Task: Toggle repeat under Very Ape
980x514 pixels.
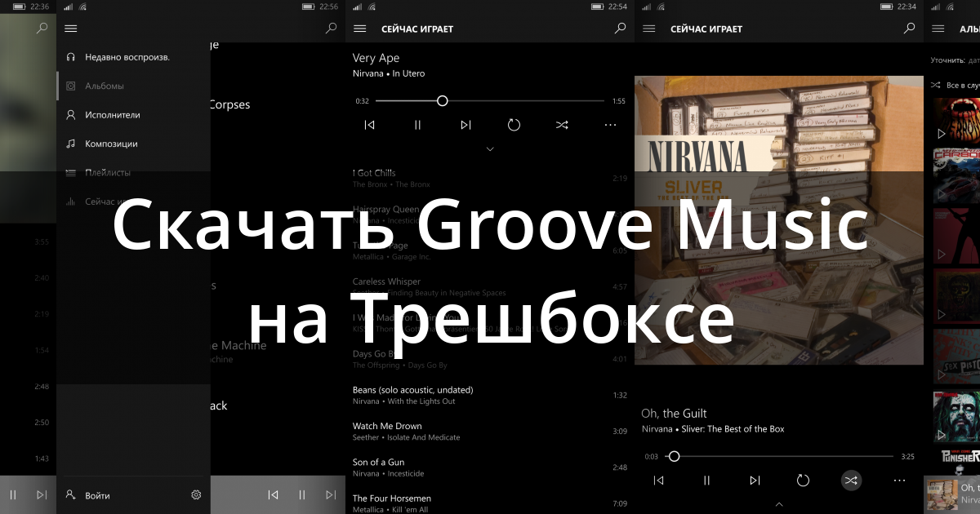Action: coord(514,125)
